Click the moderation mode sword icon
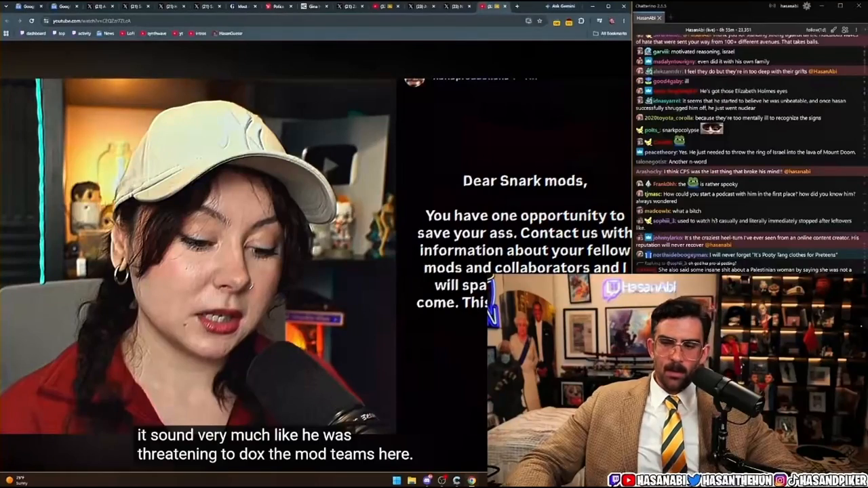868x488 pixels. tap(834, 30)
